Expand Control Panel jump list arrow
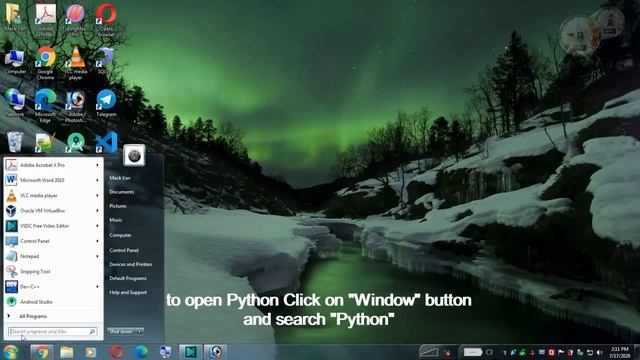 [x=97, y=241]
